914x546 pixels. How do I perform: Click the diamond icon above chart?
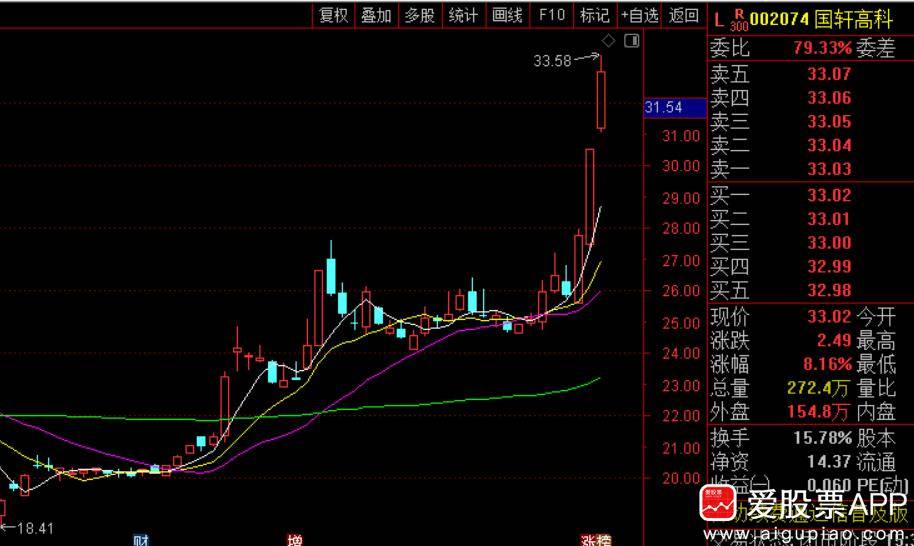pos(608,41)
